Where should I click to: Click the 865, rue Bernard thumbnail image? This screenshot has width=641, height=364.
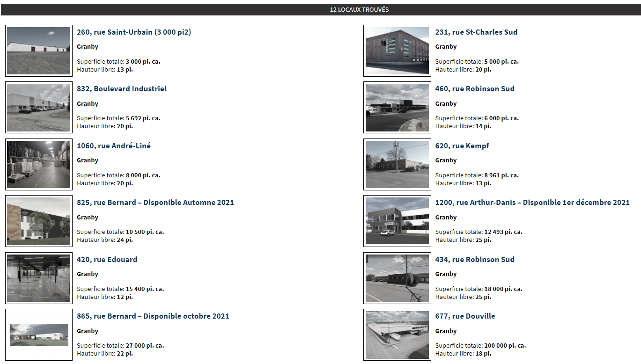(x=39, y=335)
